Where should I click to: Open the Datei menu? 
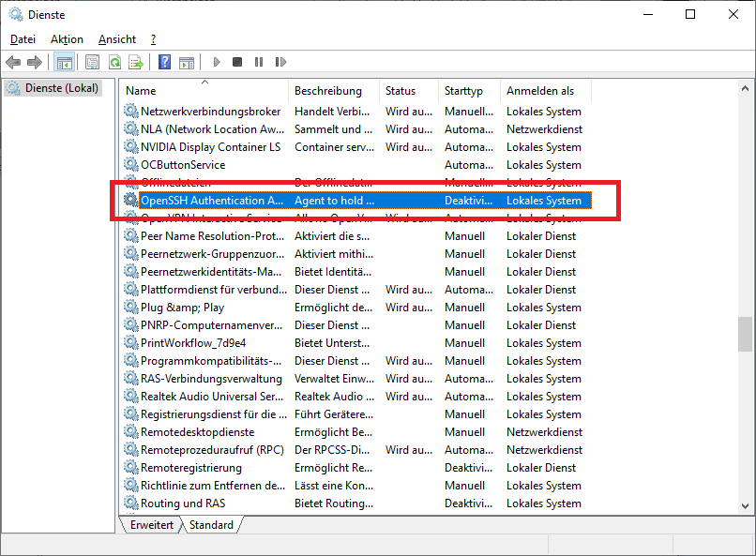(x=23, y=39)
